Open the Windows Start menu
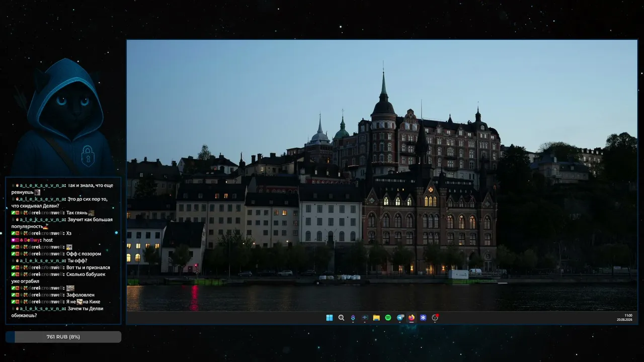This screenshot has height=362, width=644. (x=329, y=318)
